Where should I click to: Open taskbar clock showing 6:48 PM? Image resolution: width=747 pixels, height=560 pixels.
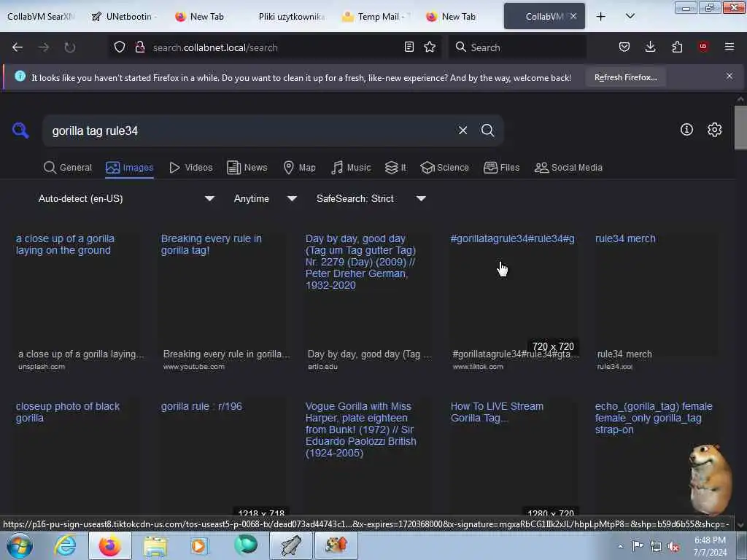710,546
